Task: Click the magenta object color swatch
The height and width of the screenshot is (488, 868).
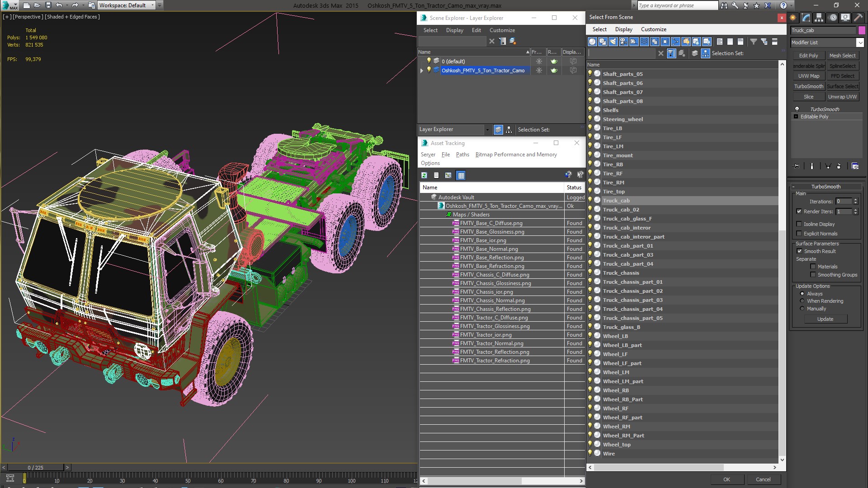Action: (x=861, y=30)
